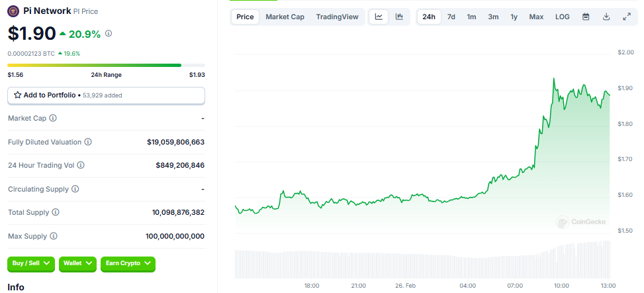This screenshot has height=293, width=644.
Task: Click the Market Cap info icon
Action: (53, 118)
